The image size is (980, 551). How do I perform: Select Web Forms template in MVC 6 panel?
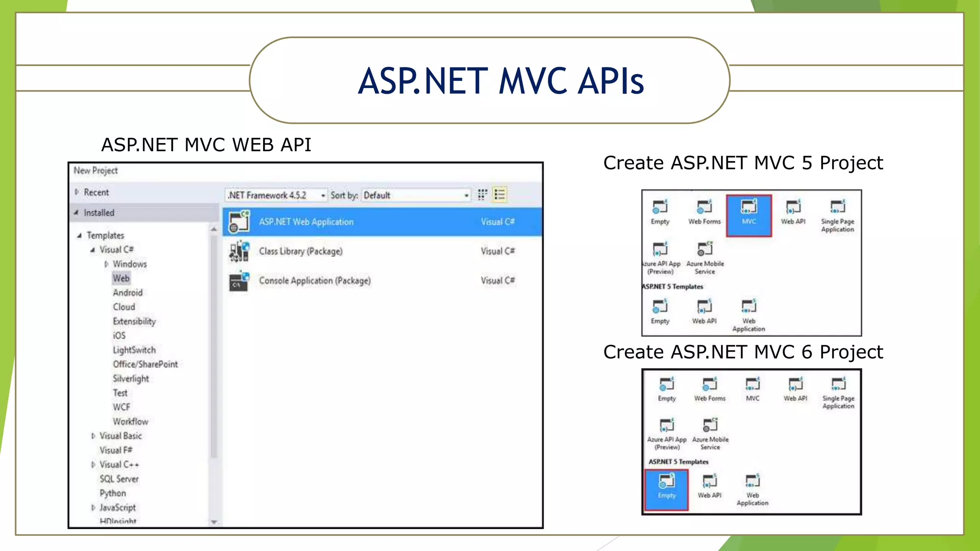(x=710, y=389)
